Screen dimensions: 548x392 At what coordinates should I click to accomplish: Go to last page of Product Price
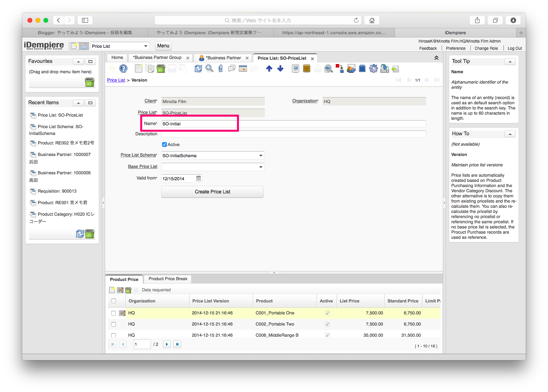pyautogui.click(x=177, y=344)
